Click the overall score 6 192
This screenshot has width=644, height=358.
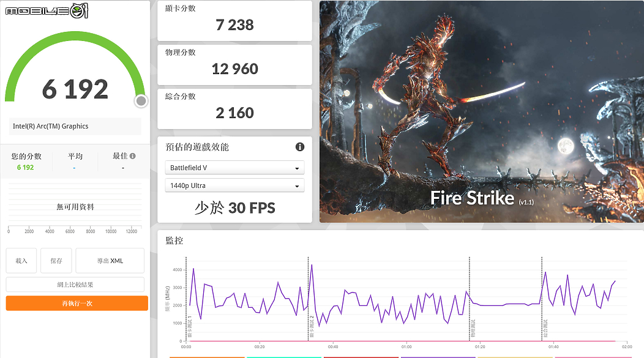tap(75, 89)
